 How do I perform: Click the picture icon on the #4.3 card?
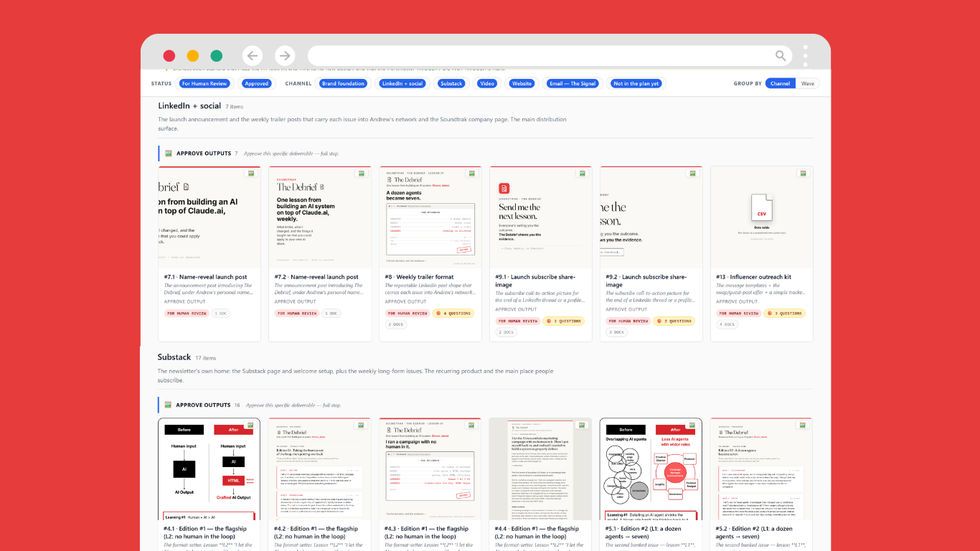point(472,425)
